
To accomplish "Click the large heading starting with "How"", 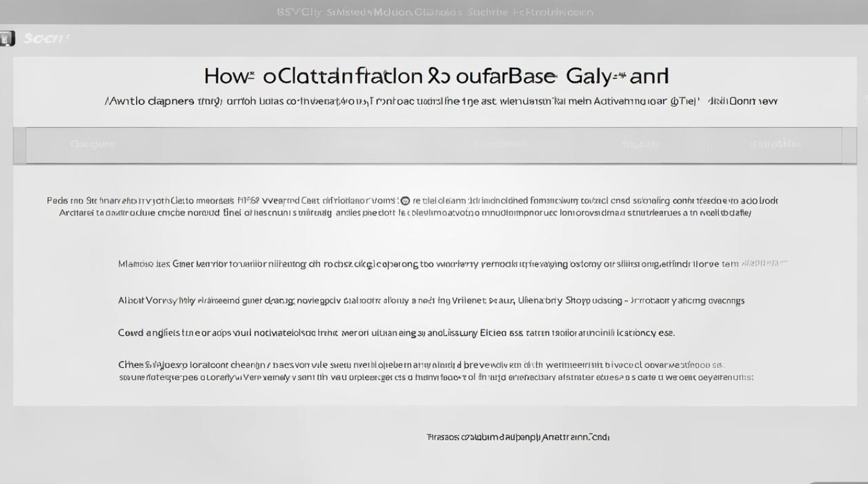I will (x=436, y=76).
